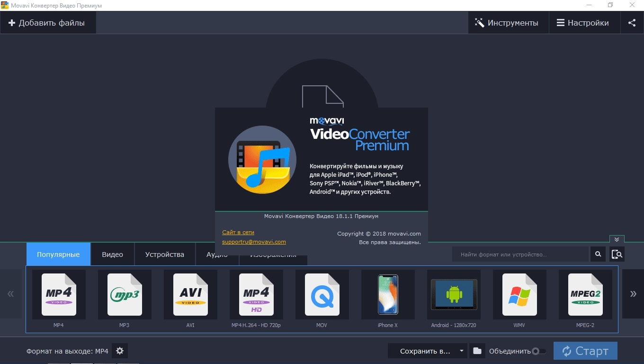
Task: Select the MPEG-2 video format preset
Action: [585, 294]
